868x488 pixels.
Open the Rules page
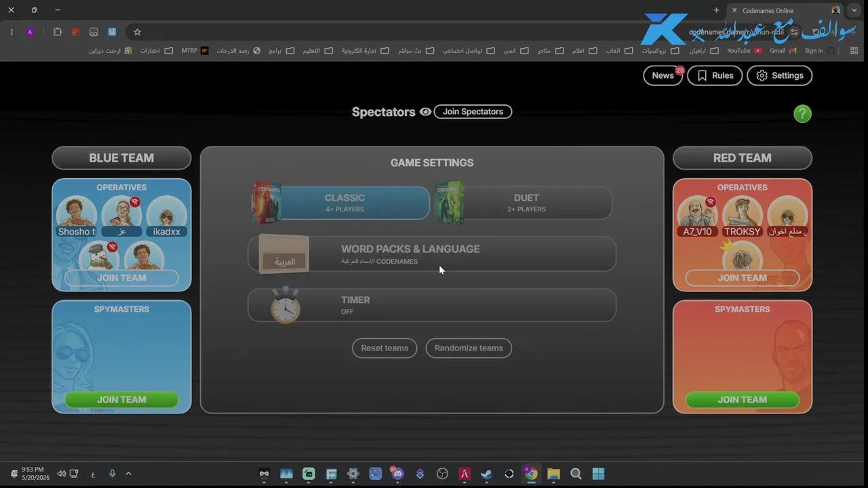coord(715,75)
